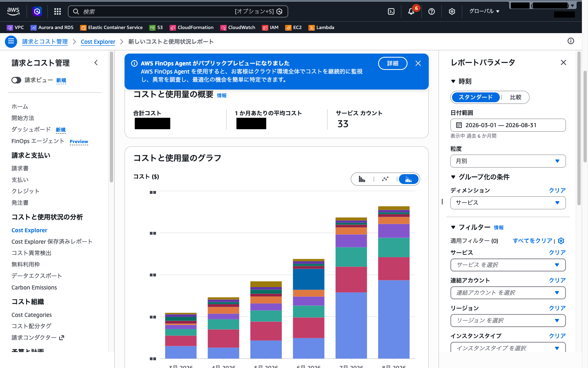This screenshot has height=368, width=588.
Task: Open CloudFormation favorite shortcut
Action: [x=192, y=27]
